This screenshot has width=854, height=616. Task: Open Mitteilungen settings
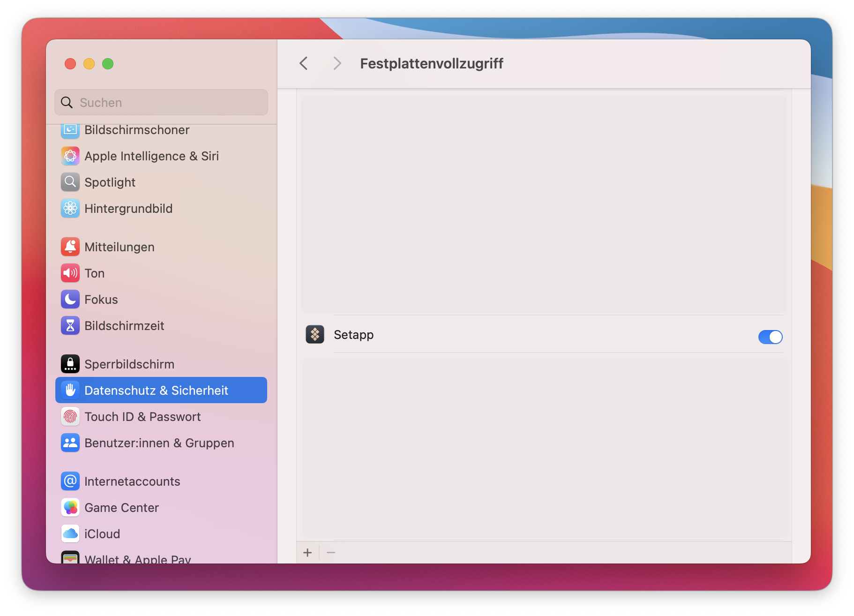tap(120, 247)
